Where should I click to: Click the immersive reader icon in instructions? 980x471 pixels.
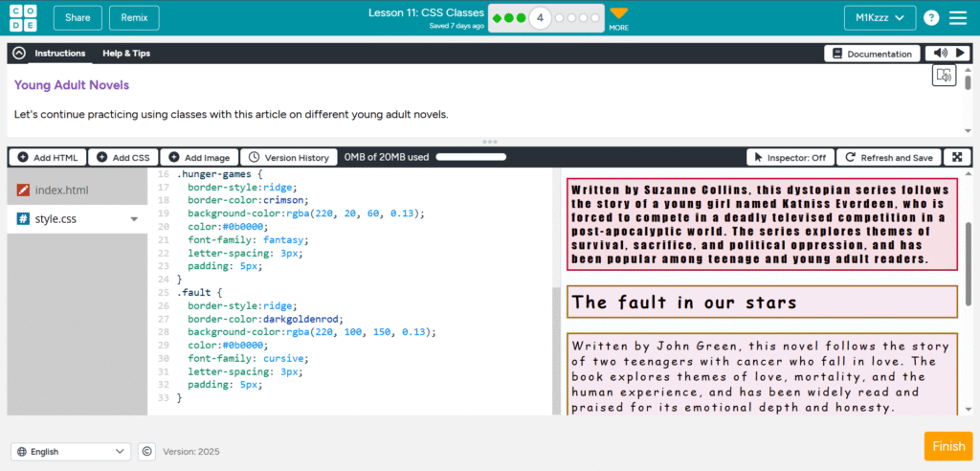click(x=944, y=76)
